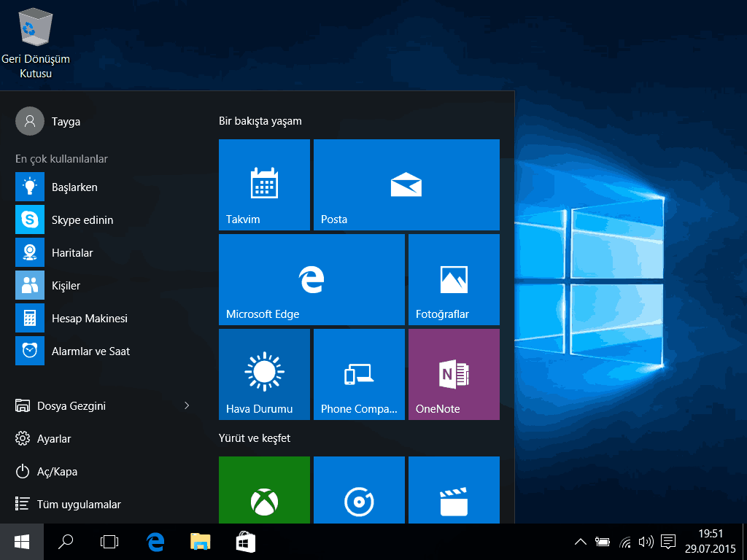The height and width of the screenshot is (560, 747).
Task: Click the volume speaker tray icon
Action: pos(646,542)
